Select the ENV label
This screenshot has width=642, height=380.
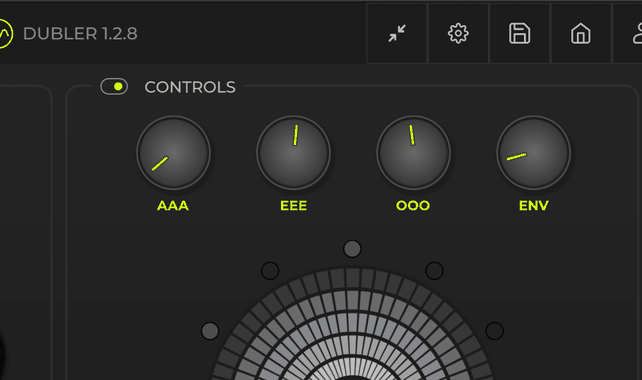pyautogui.click(x=533, y=206)
